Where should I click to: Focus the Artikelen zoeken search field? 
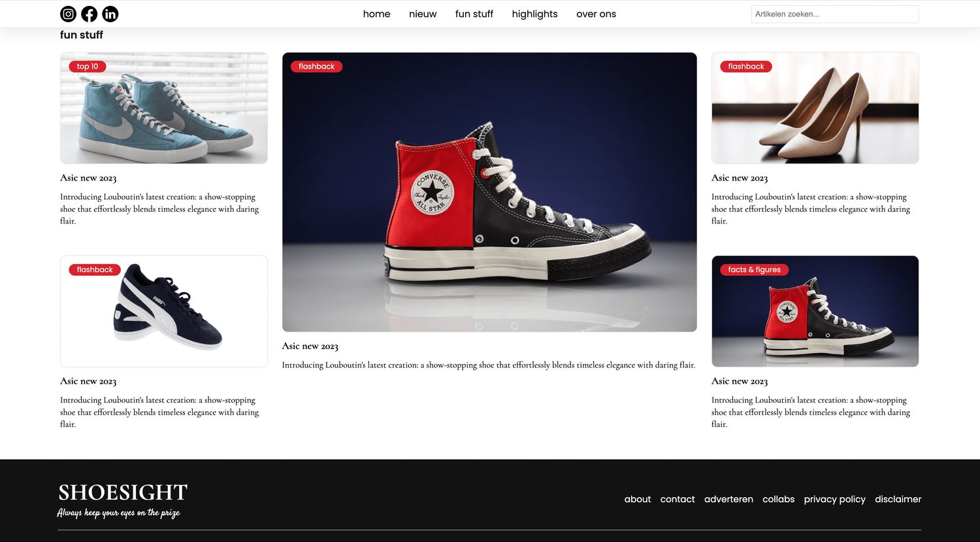pyautogui.click(x=835, y=14)
